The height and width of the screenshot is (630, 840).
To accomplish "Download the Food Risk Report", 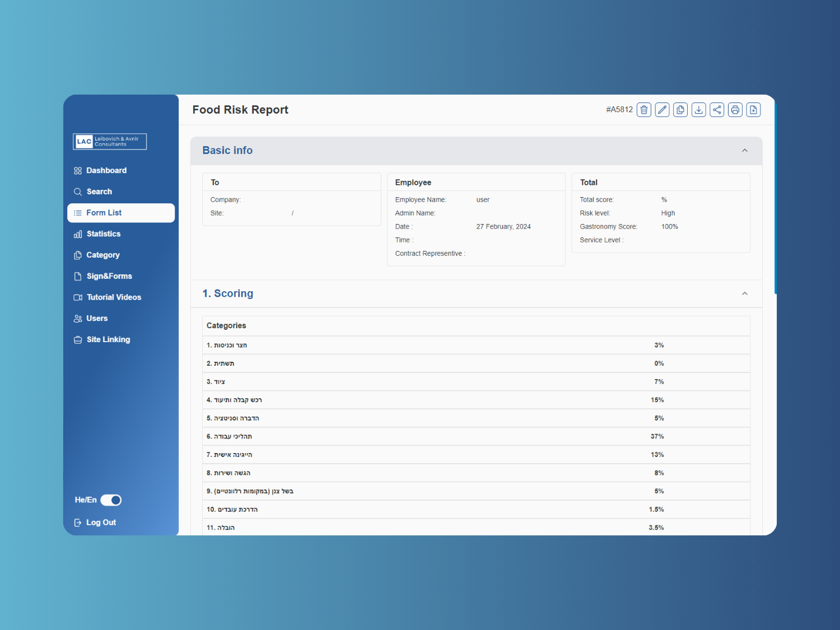I will [x=698, y=109].
